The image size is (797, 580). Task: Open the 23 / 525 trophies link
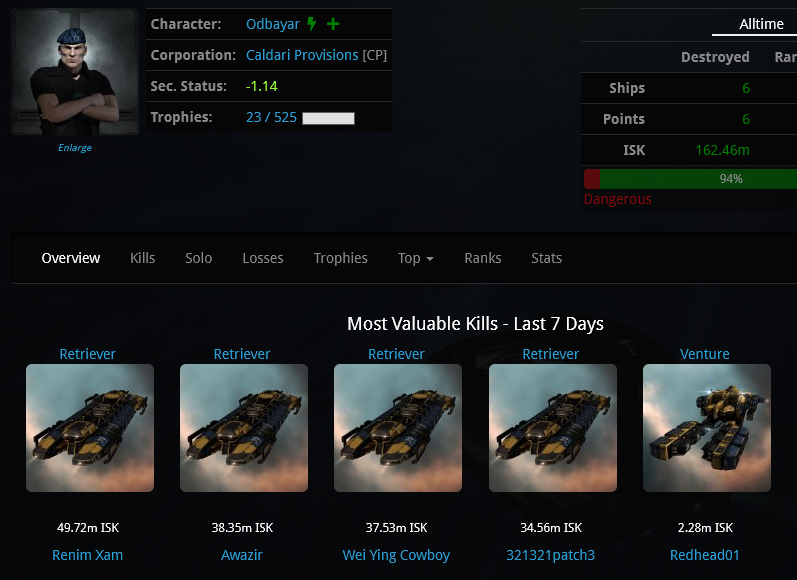tap(271, 117)
